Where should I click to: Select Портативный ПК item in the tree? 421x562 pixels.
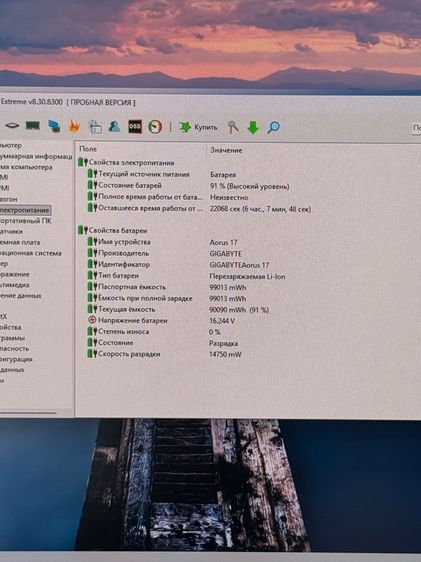point(26,221)
